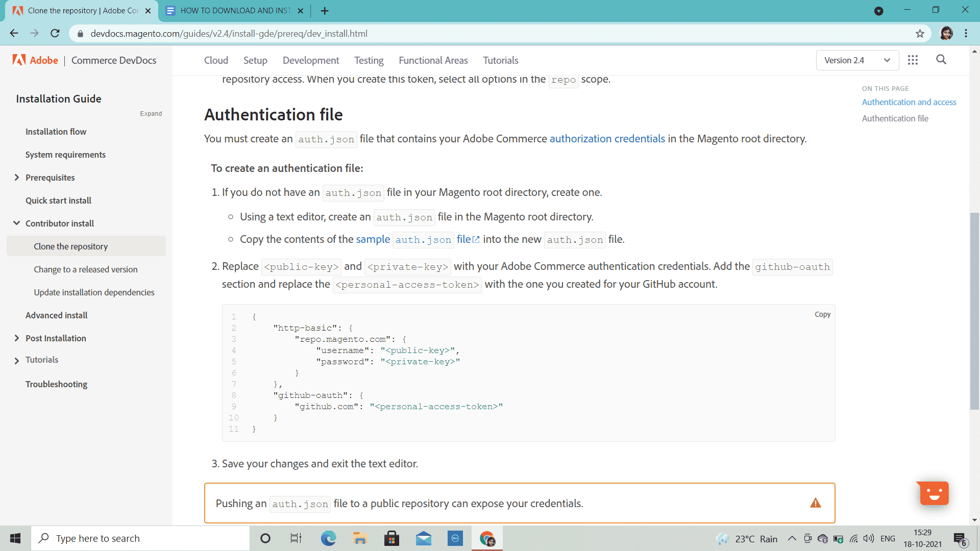Image resolution: width=980 pixels, height=551 pixels.
Task: Go back using the browser back arrow
Action: click(x=14, y=34)
